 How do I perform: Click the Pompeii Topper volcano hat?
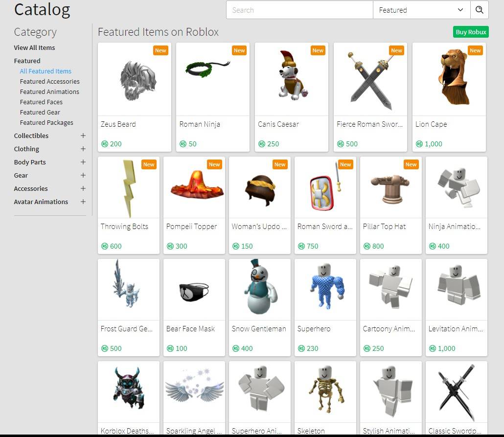194,188
